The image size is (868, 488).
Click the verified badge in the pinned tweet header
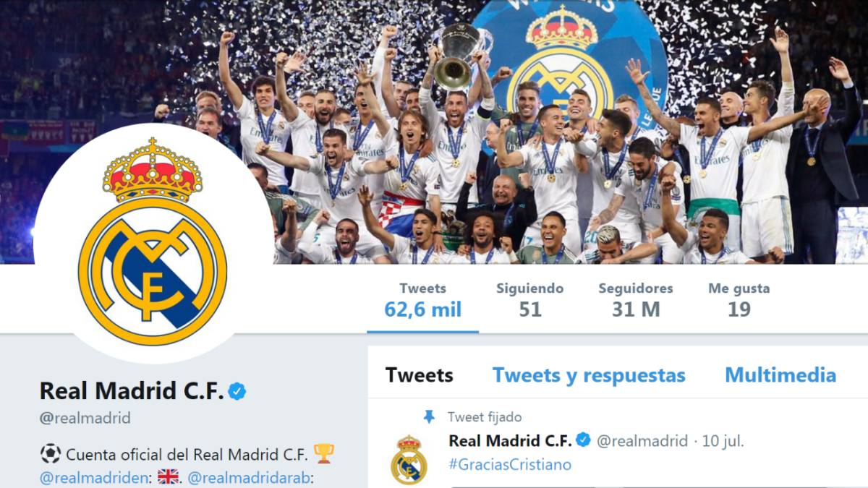click(x=583, y=440)
